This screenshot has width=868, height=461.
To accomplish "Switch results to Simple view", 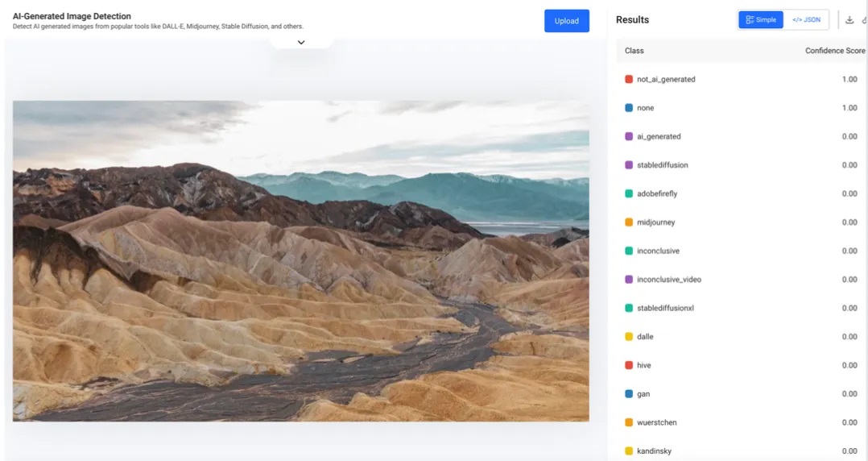I will [761, 20].
